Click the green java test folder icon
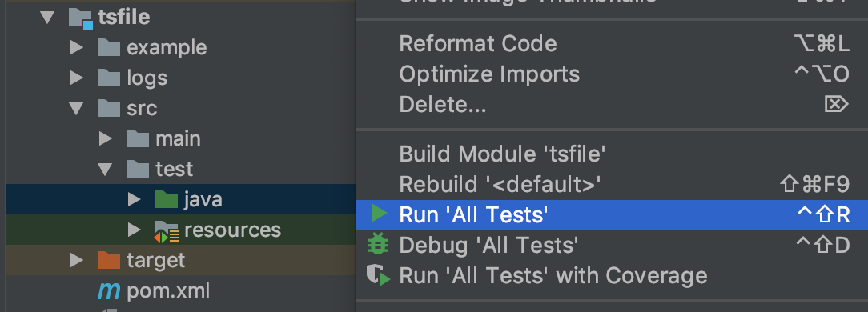The width and height of the screenshot is (868, 312). pos(166,199)
